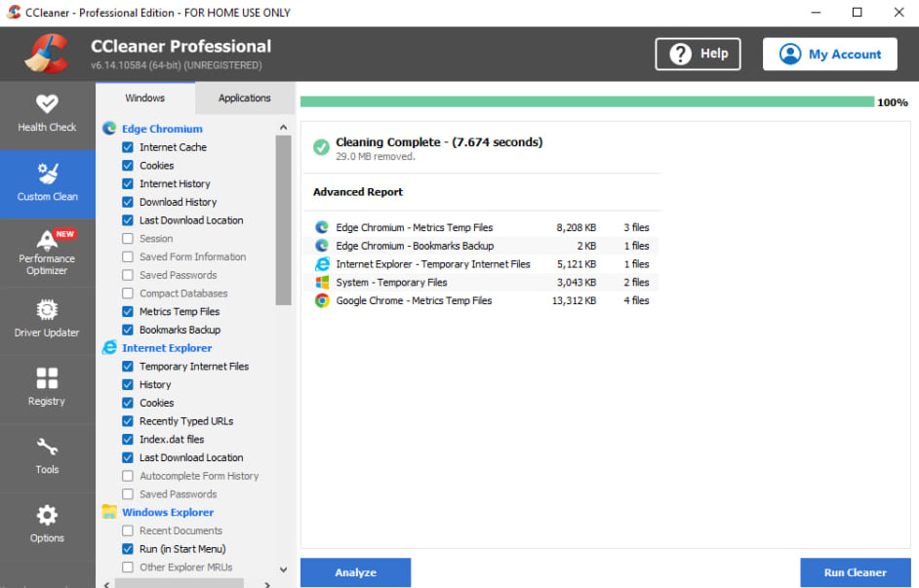Click the Help button

coord(698,54)
